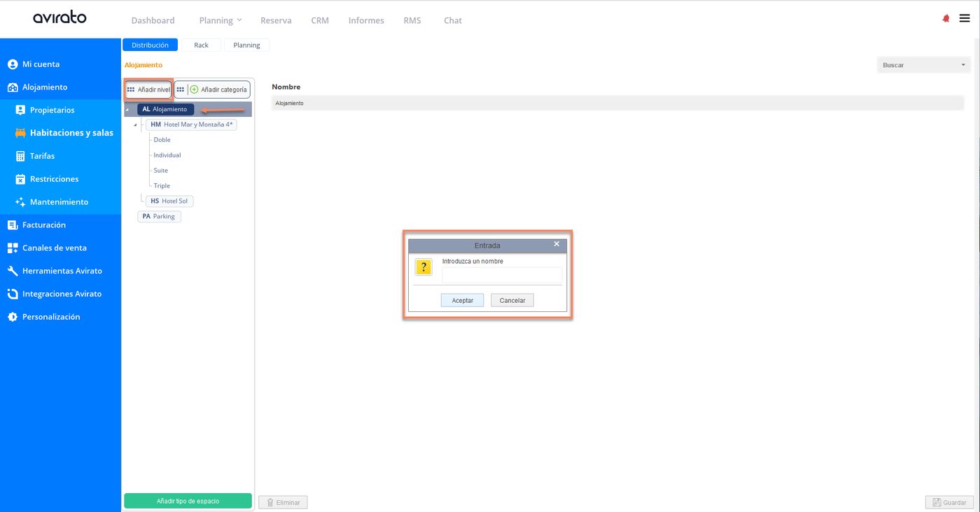Click the Eliminar button

(283, 502)
